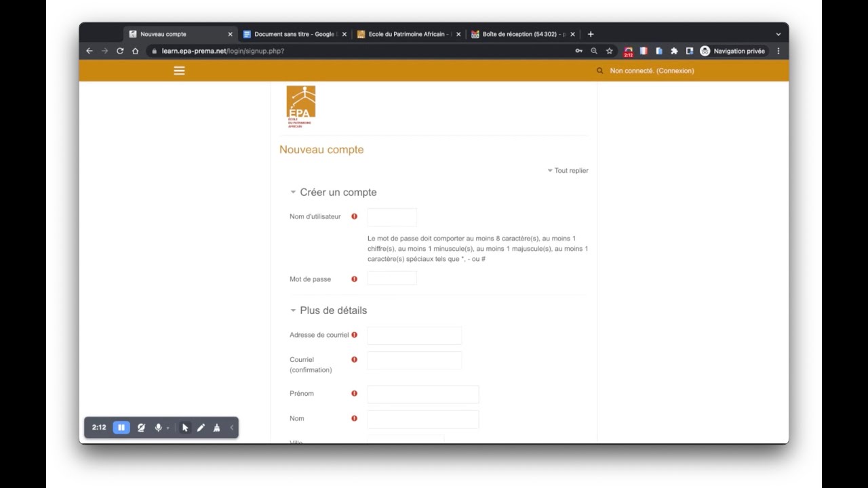The image size is (868, 488).
Task: Click the blue document extension icon
Action: 659,51
